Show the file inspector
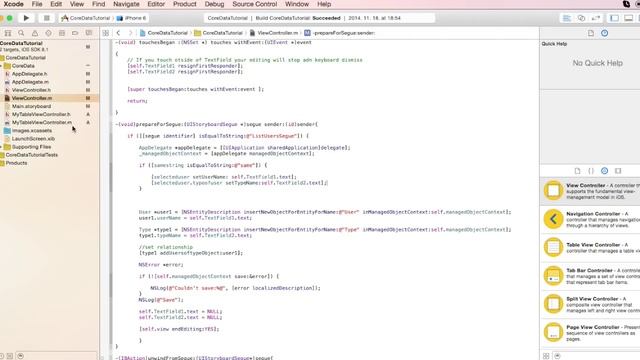Screen dimensions: 640x360 [591, 33]
